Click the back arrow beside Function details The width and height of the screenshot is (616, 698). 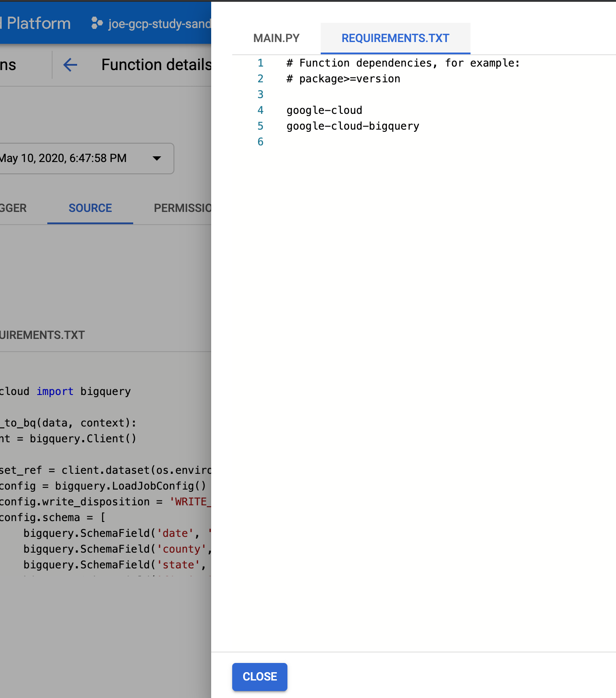(70, 65)
